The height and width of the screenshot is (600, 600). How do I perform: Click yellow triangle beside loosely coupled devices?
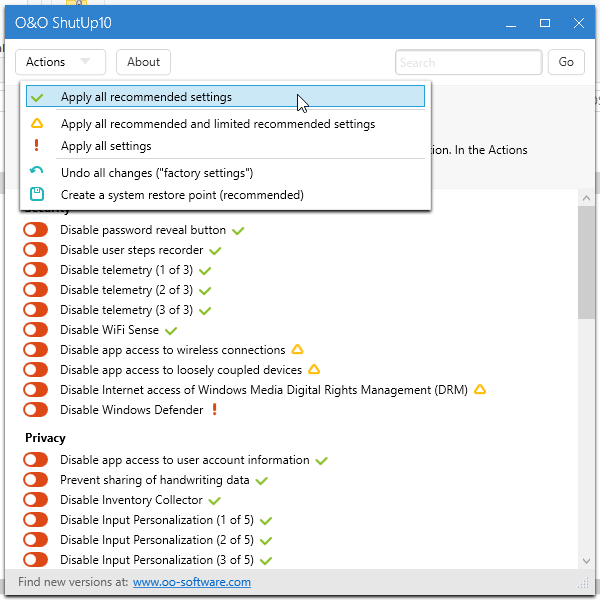(x=314, y=369)
